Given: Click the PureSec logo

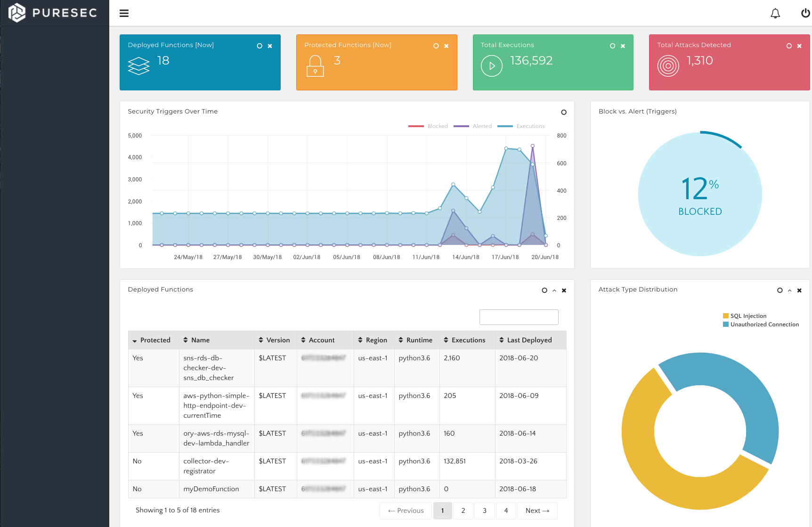Looking at the screenshot, I should 53,13.
